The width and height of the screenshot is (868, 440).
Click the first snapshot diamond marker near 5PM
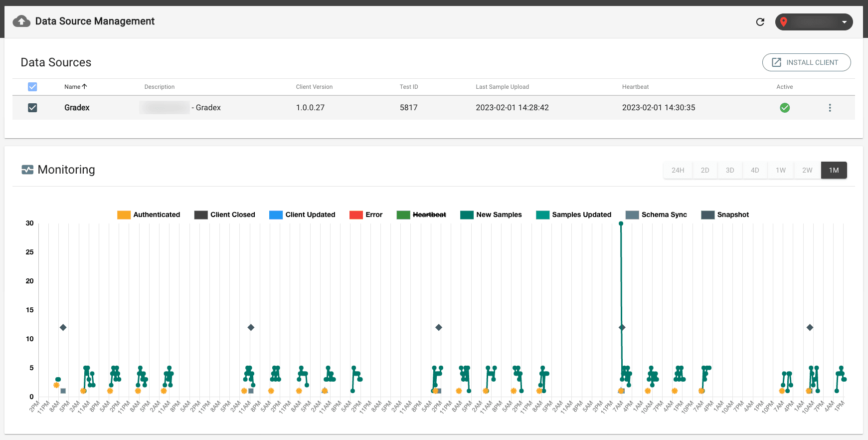[x=63, y=328]
